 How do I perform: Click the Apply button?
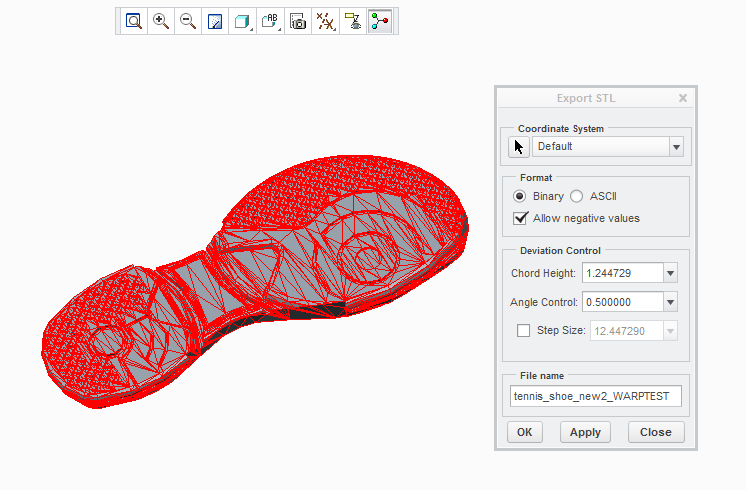585,432
